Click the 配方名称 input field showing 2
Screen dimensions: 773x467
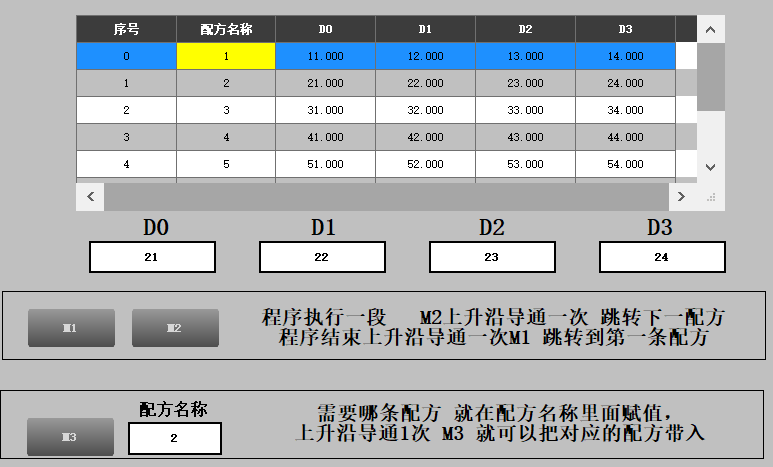[x=175, y=438]
